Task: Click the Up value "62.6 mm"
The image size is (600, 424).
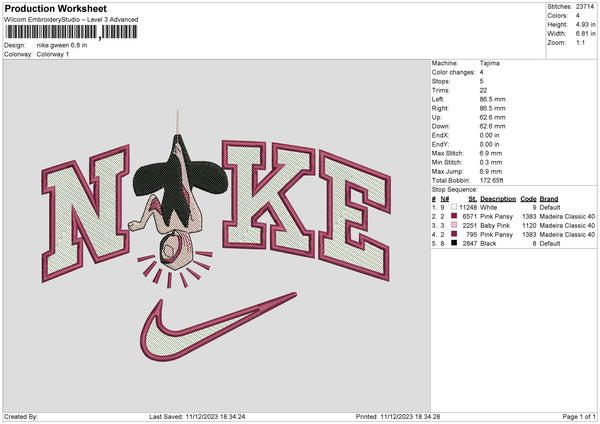Action: pos(492,117)
